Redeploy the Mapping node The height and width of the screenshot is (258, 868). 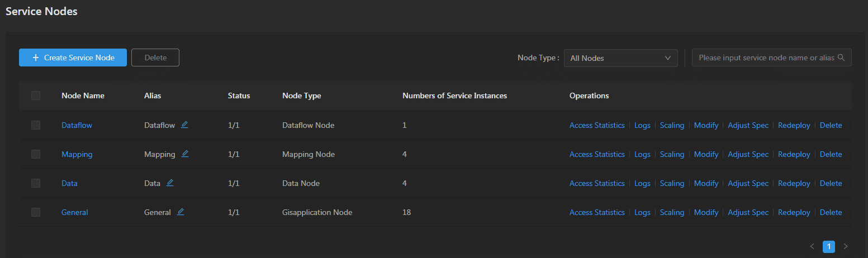coord(794,154)
